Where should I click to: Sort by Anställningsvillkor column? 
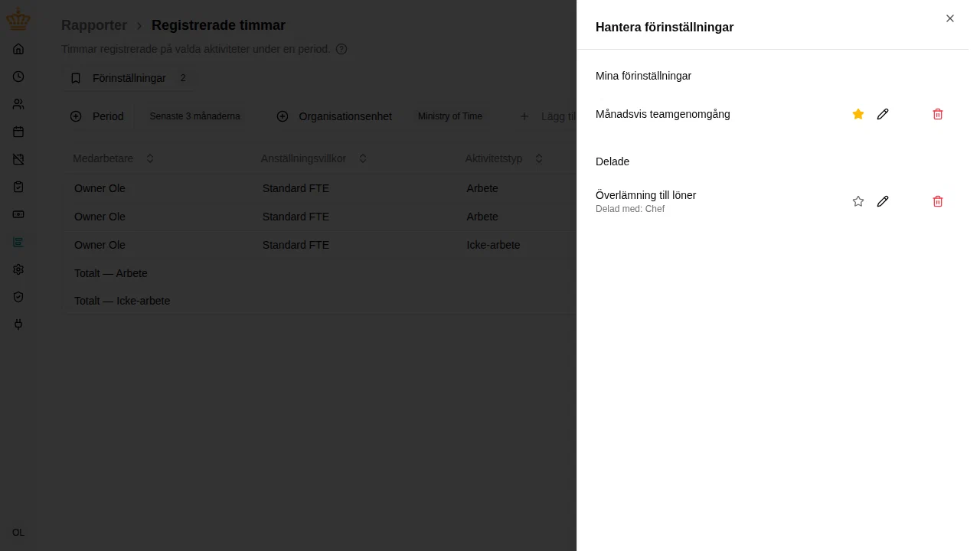pyautogui.click(x=314, y=158)
